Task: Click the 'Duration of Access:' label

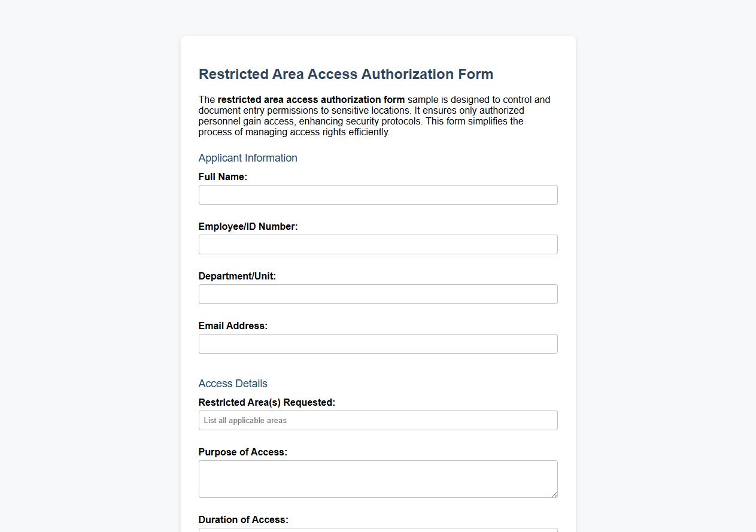Action: (x=243, y=519)
